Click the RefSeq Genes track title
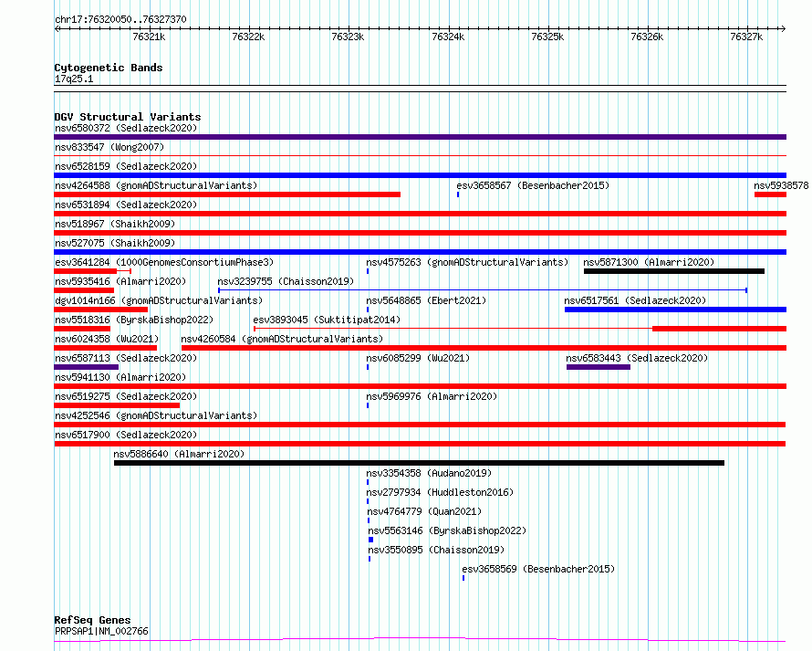Viewport: 812px width, 651px height. click(x=92, y=620)
